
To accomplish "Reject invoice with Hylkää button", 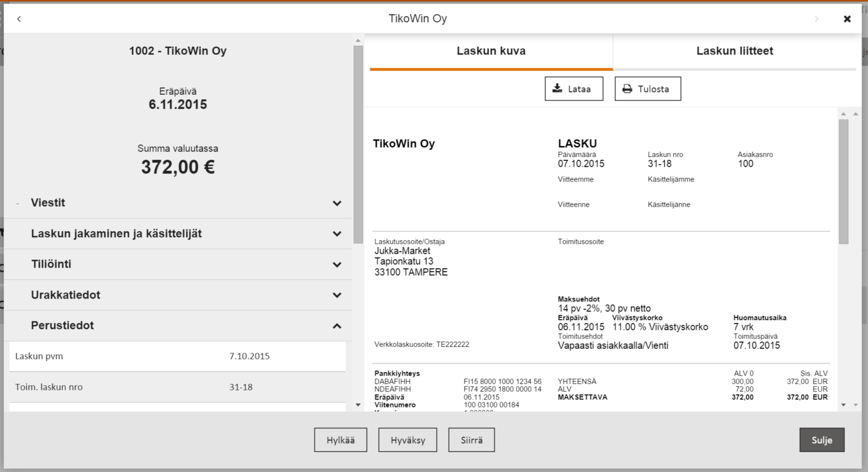I will (x=340, y=440).
